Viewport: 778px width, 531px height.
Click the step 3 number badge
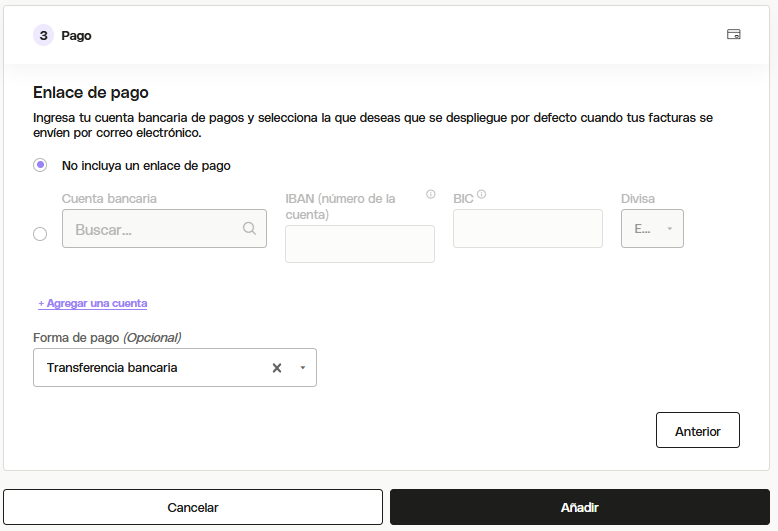[44, 35]
